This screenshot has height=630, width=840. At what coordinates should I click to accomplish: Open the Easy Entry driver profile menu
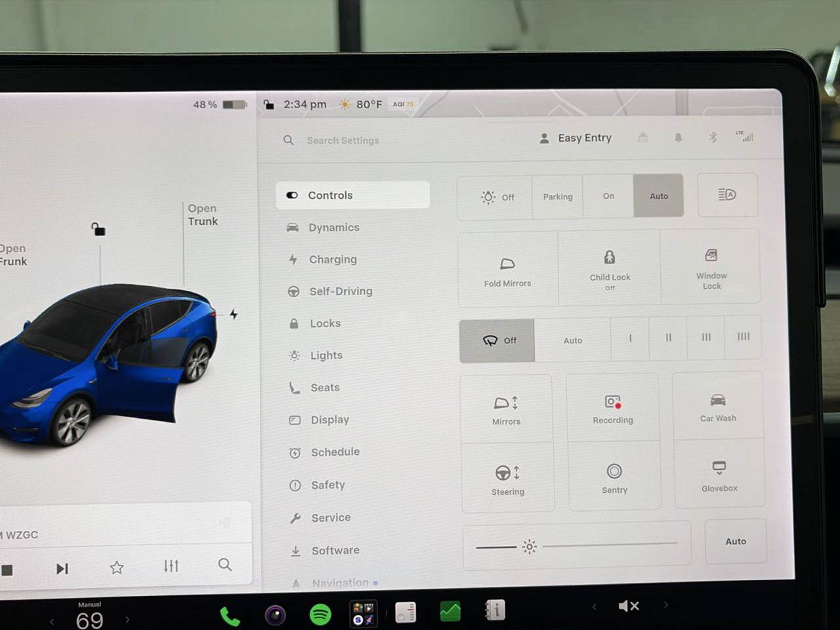[576, 138]
